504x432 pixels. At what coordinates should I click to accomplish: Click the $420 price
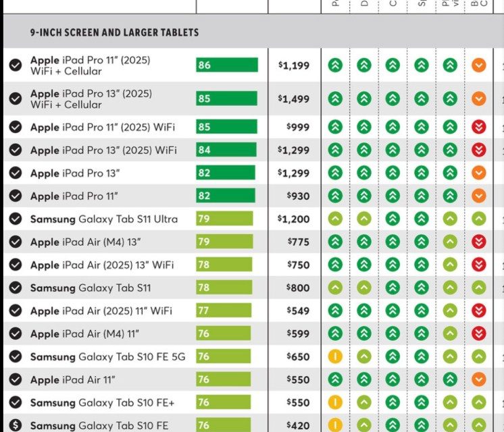(x=298, y=425)
